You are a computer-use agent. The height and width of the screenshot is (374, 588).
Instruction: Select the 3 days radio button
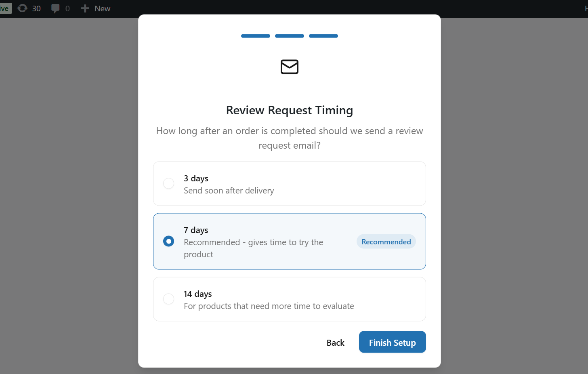tap(168, 183)
